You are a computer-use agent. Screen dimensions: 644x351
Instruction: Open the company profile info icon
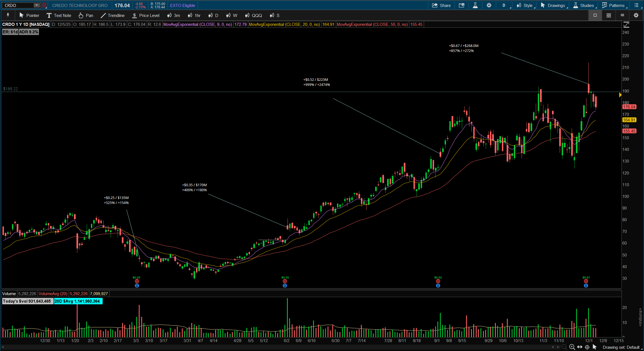coord(462,5)
